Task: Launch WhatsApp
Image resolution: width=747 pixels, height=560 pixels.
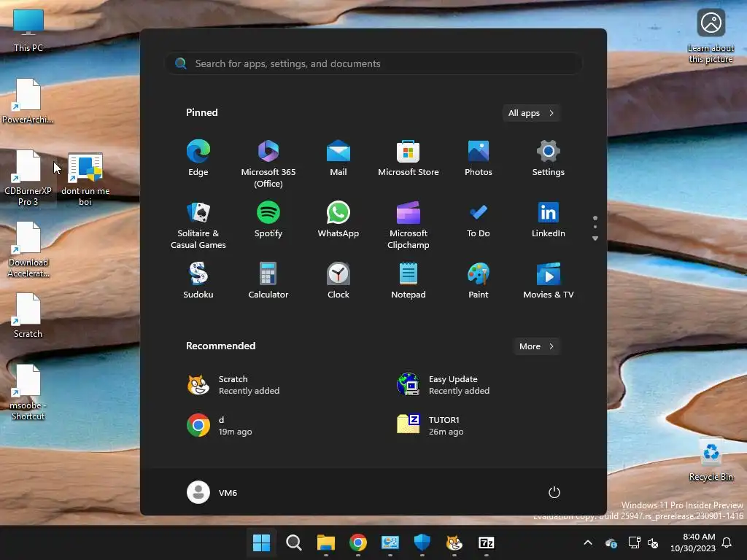Action: tap(338, 219)
